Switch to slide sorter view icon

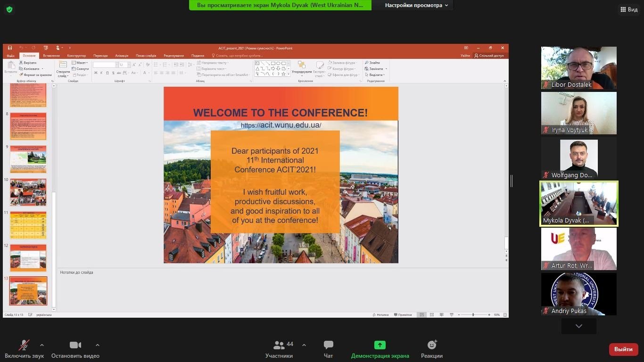[432, 315]
